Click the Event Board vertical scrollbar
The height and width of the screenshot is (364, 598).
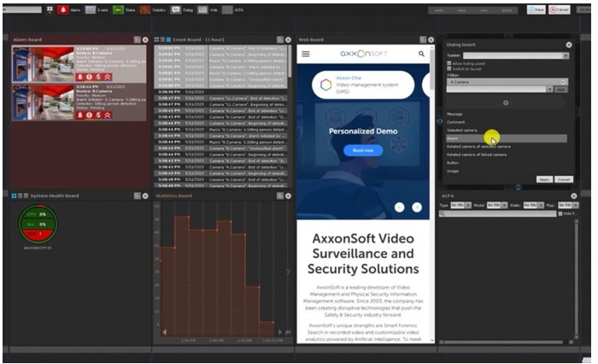click(x=290, y=62)
